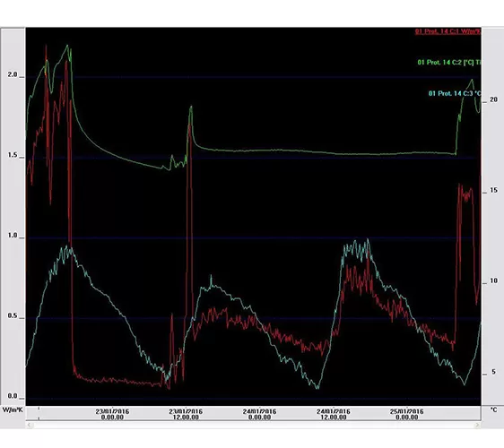Click the 2.0 tick on the left axis

click(x=13, y=74)
